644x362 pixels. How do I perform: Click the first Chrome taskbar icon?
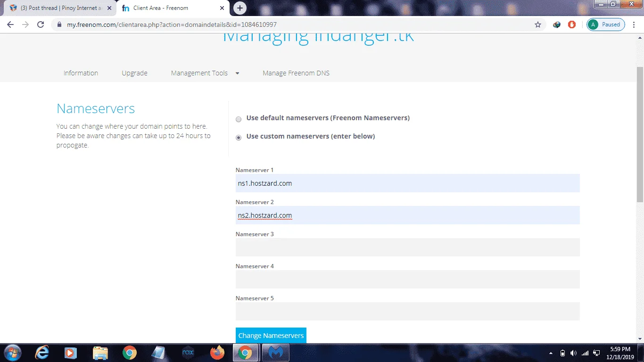pos(129,353)
